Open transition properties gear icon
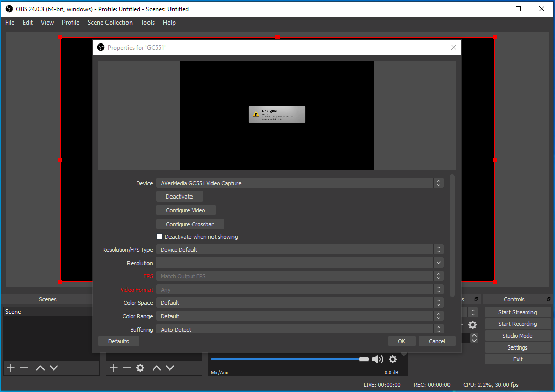The height and width of the screenshot is (392, 555). (x=473, y=325)
